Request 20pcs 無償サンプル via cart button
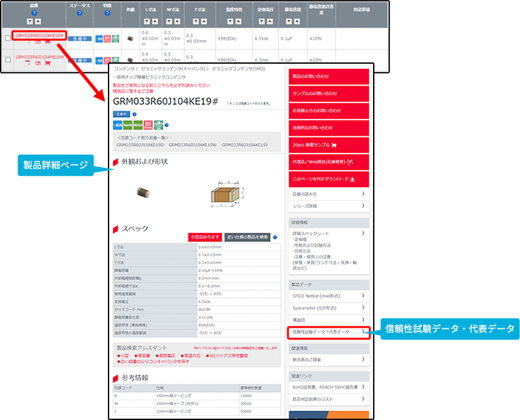 click(x=328, y=144)
